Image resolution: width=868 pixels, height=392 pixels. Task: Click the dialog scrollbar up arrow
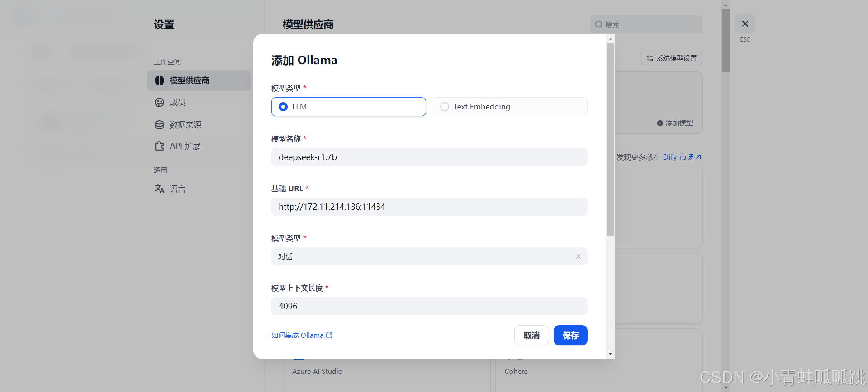click(x=610, y=39)
